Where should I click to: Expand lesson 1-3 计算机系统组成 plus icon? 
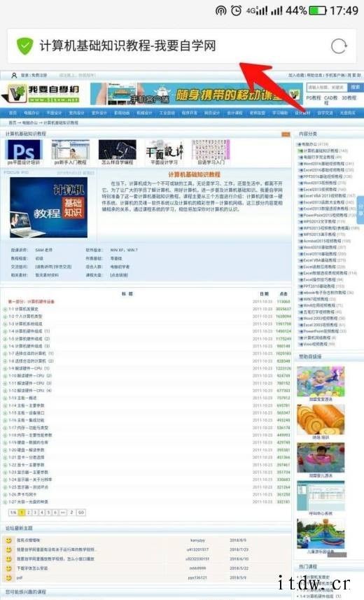click(6, 324)
